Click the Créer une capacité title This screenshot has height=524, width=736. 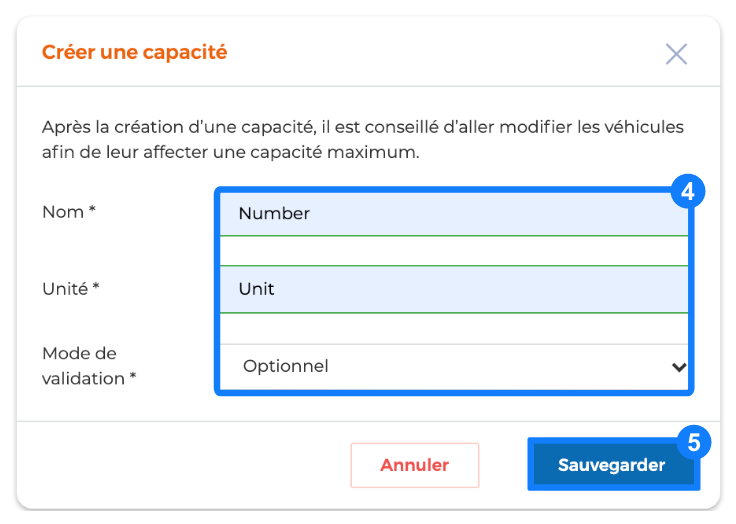click(x=135, y=52)
